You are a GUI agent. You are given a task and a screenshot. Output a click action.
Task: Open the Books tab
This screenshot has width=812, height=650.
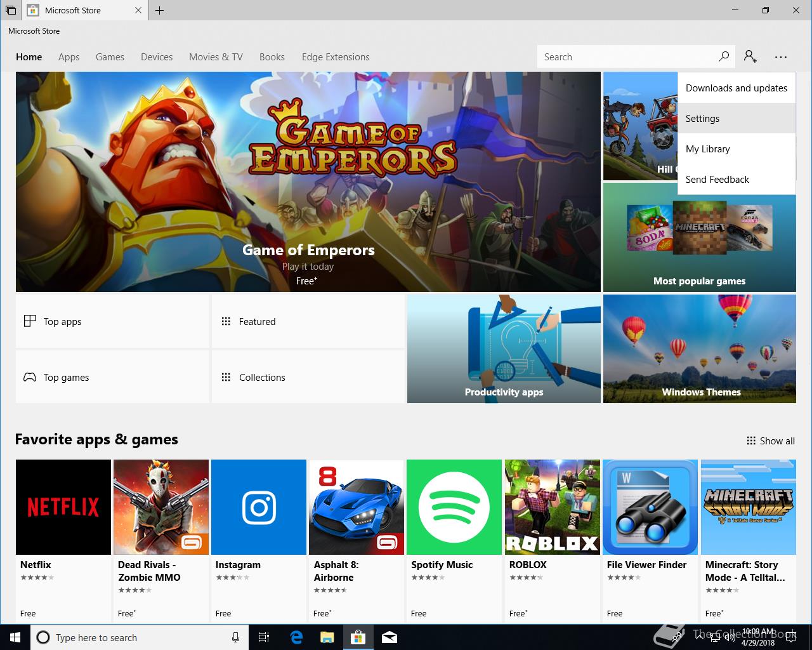click(272, 56)
